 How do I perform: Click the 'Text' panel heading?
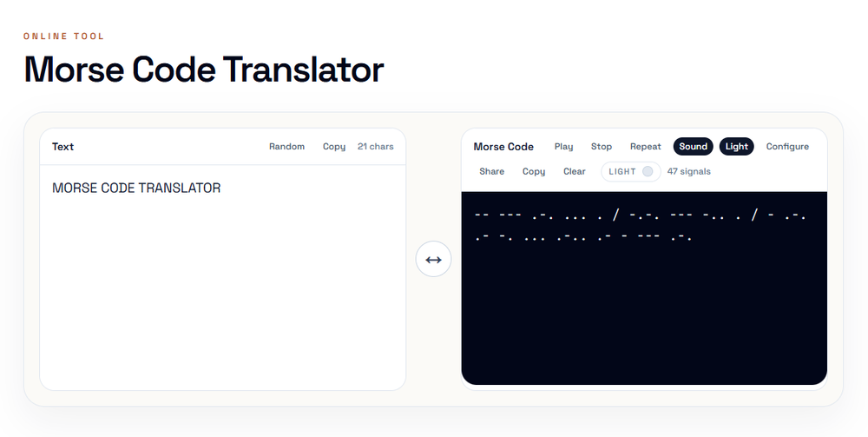(62, 146)
